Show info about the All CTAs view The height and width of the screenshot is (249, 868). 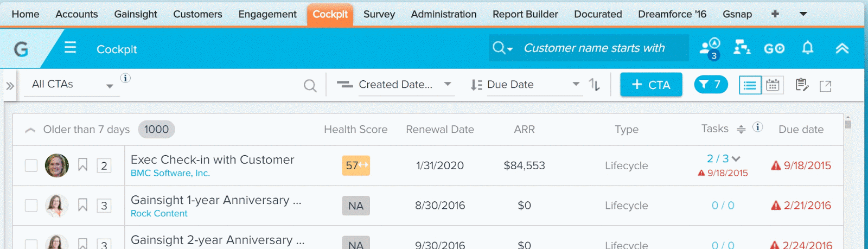125,78
